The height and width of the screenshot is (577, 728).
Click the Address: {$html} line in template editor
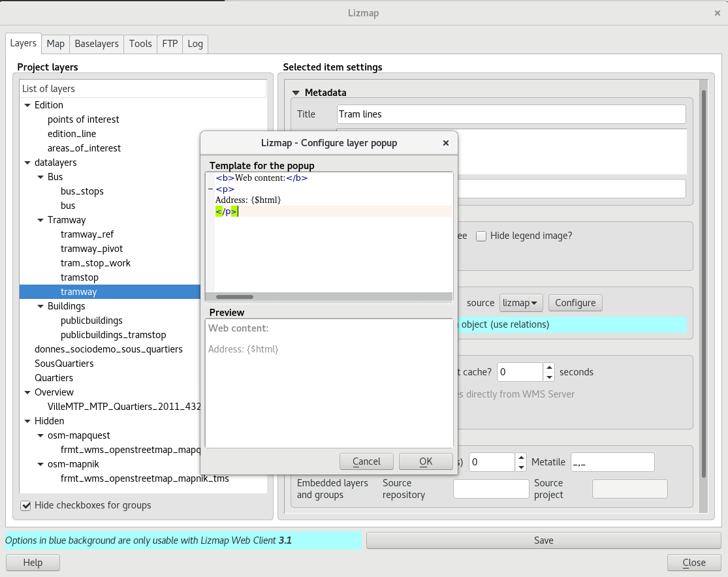tap(248, 200)
